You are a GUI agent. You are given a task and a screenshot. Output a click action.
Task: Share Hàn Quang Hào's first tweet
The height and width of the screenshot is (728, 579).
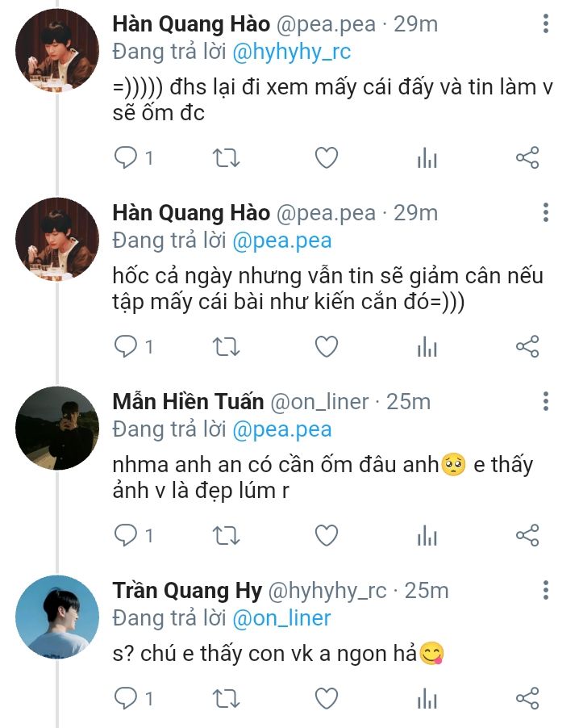point(527,157)
